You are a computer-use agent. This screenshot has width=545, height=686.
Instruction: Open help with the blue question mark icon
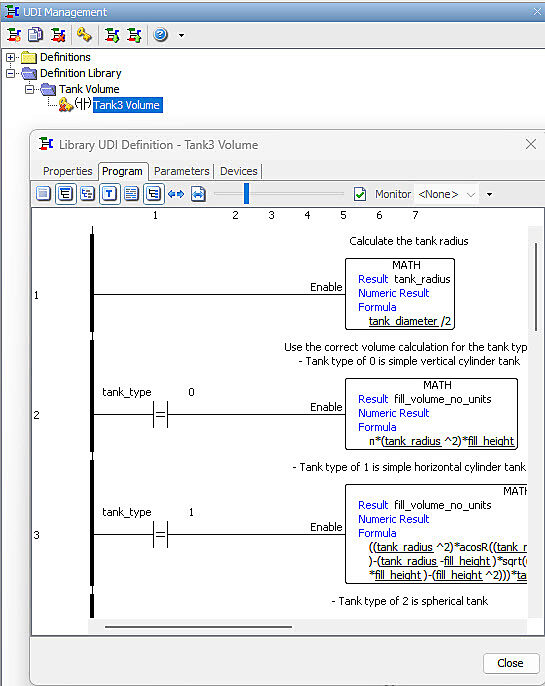tap(161, 34)
